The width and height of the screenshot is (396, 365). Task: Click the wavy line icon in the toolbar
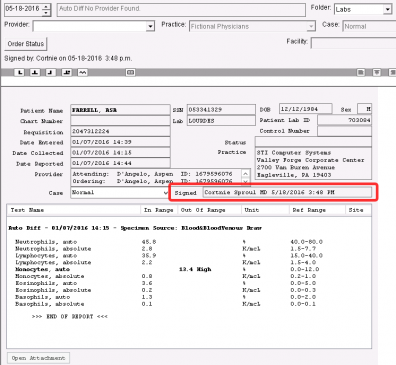coord(82,72)
